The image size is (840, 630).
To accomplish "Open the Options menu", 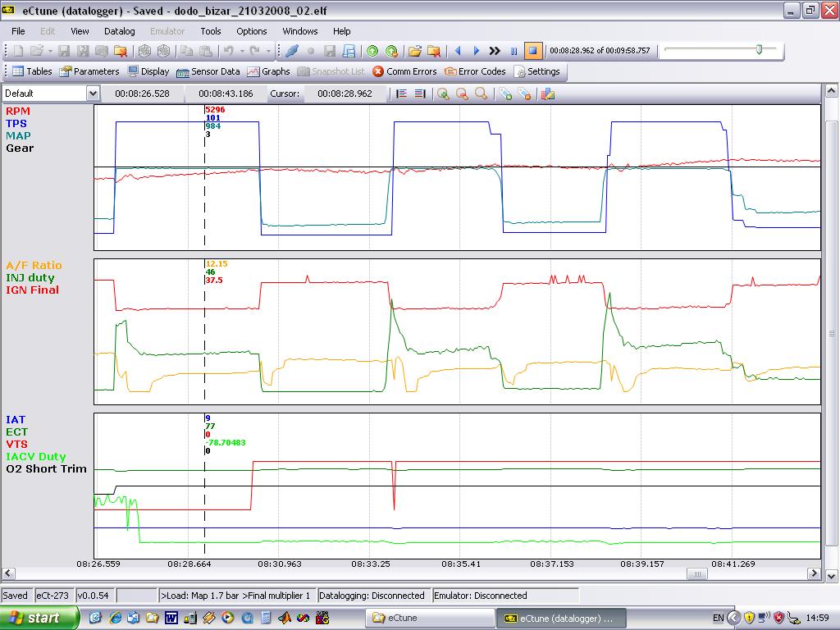I will coord(252,31).
